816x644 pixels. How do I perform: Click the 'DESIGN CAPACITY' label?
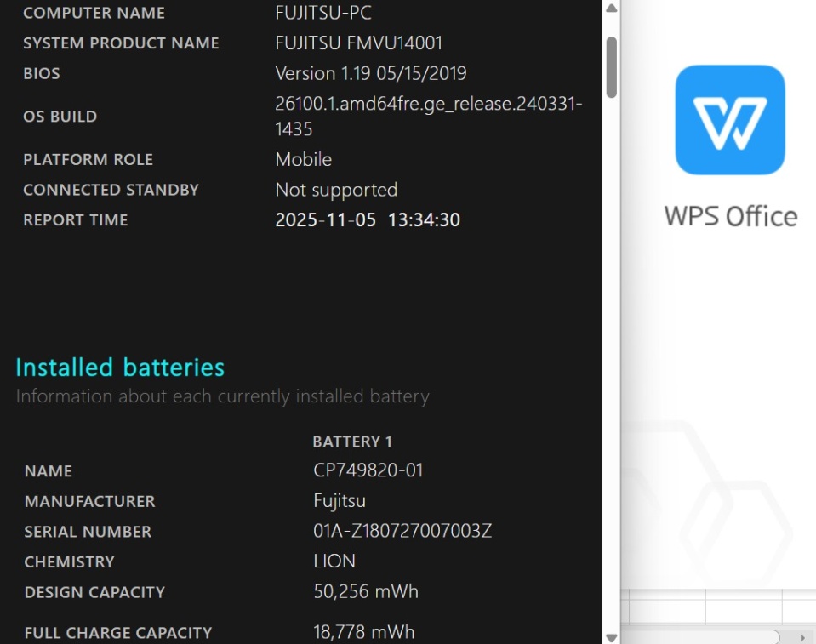94,592
